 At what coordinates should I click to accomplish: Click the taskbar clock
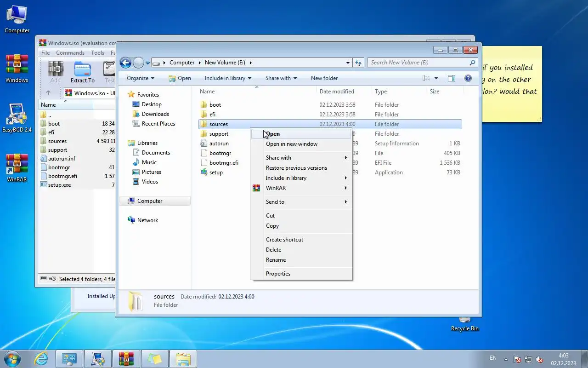[563, 359]
